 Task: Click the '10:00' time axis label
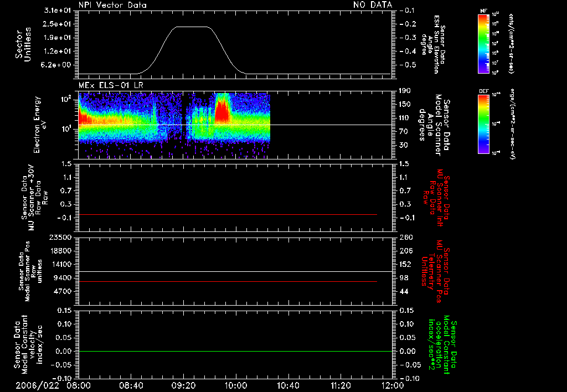click(236, 385)
